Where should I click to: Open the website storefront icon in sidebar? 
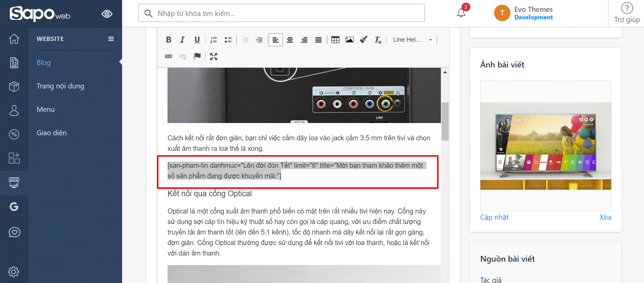point(14,183)
